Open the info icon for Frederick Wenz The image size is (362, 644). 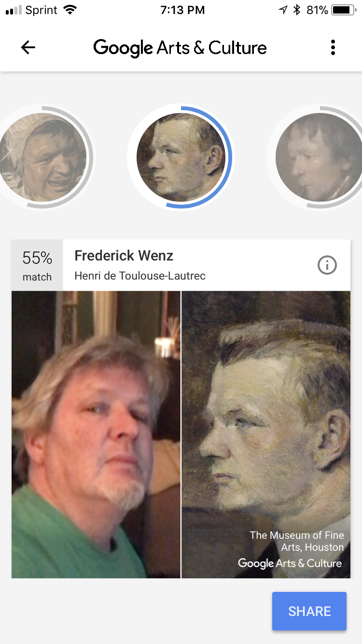327,265
